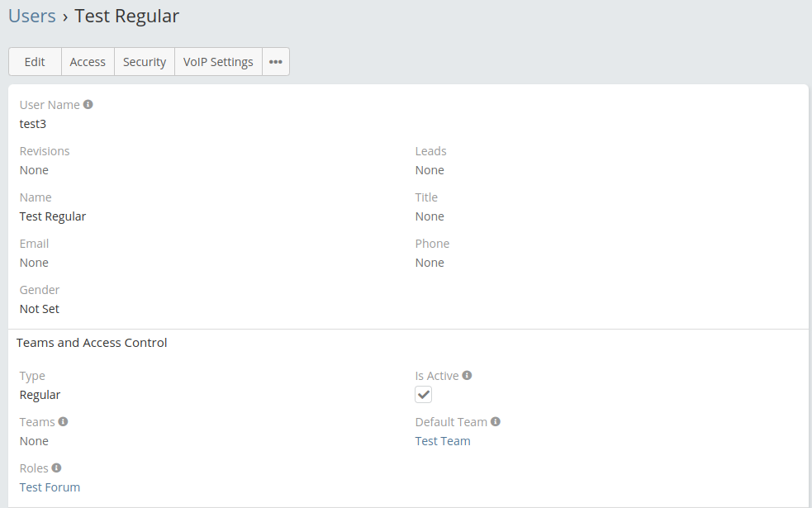The height and width of the screenshot is (508, 812).
Task: Click the Teams and Access Control header
Action: point(92,343)
